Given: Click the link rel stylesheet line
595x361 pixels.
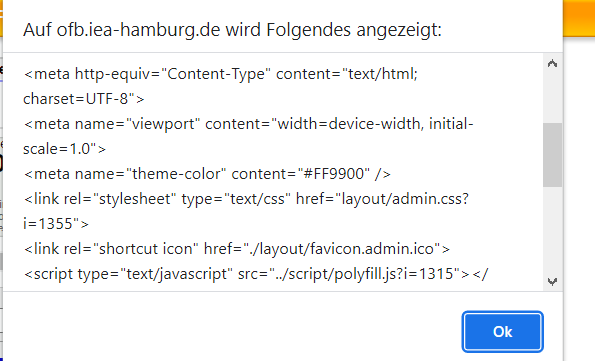Looking at the screenshot, I should pos(246,199).
